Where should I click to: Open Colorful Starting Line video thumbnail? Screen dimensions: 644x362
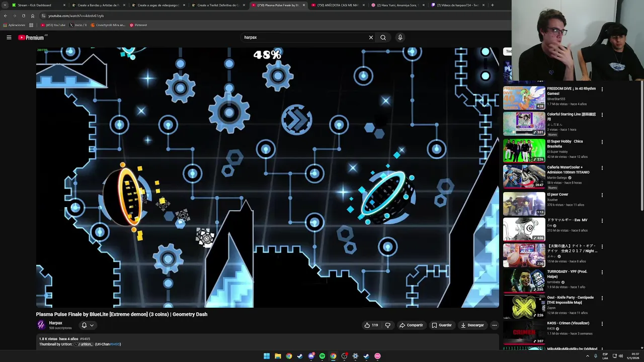point(524,124)
